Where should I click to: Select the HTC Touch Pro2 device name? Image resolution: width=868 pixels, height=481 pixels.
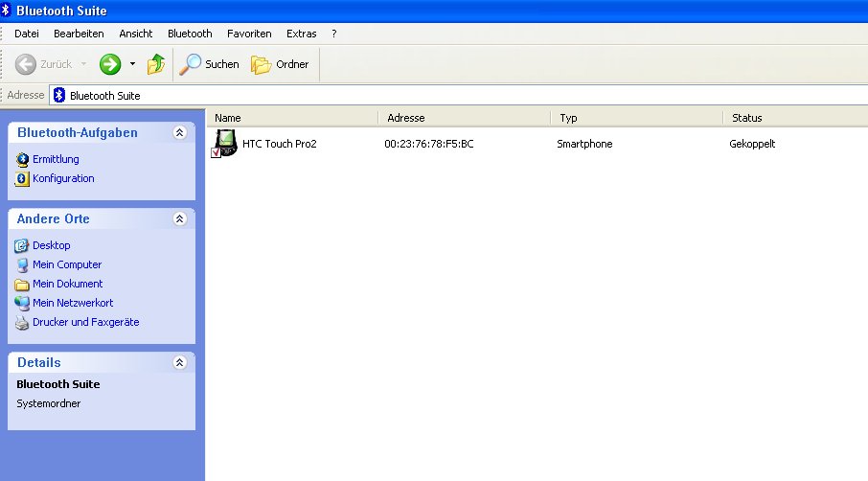pyautogui.click(x=280, y=144)
